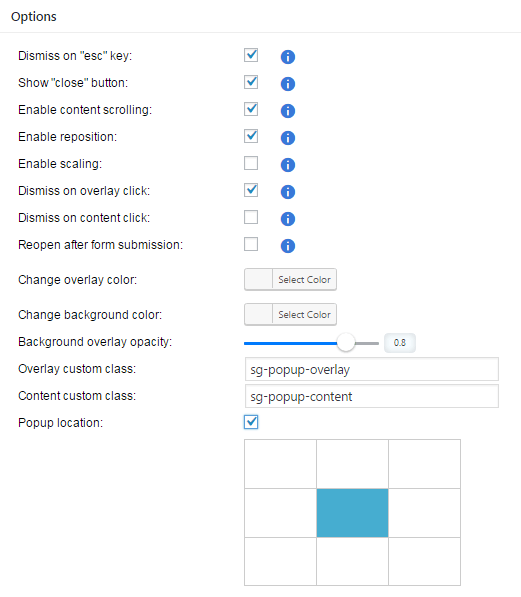This screenshot has width=521, height=597.
Task: Open info icon for Dismiss on overlay click
Action: pyautogui.click(x=288, y=192)
